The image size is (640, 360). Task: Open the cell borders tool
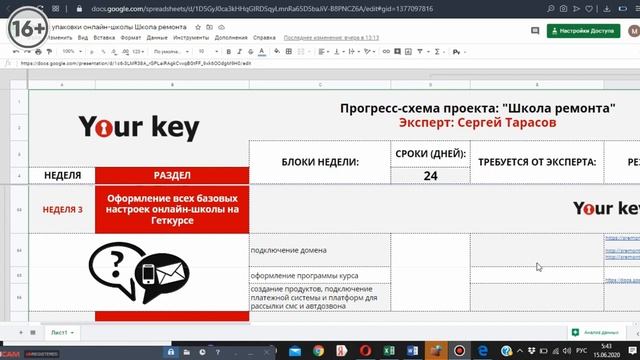click(x=289, y=51)
